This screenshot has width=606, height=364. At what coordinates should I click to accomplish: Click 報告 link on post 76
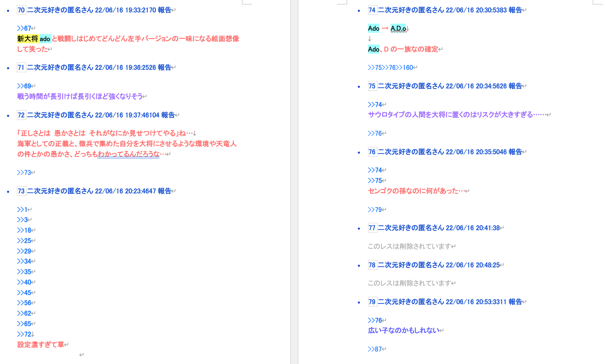tap(515, 152)
